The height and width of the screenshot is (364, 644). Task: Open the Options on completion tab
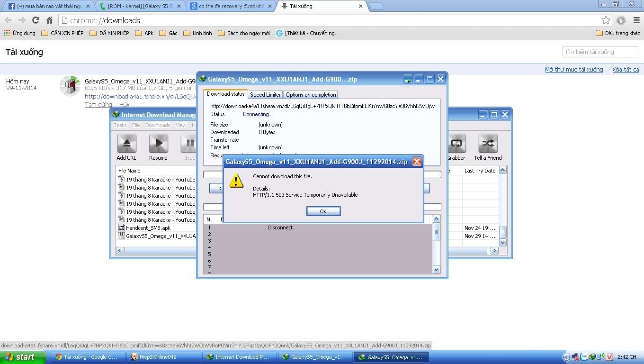pos(311,95)
